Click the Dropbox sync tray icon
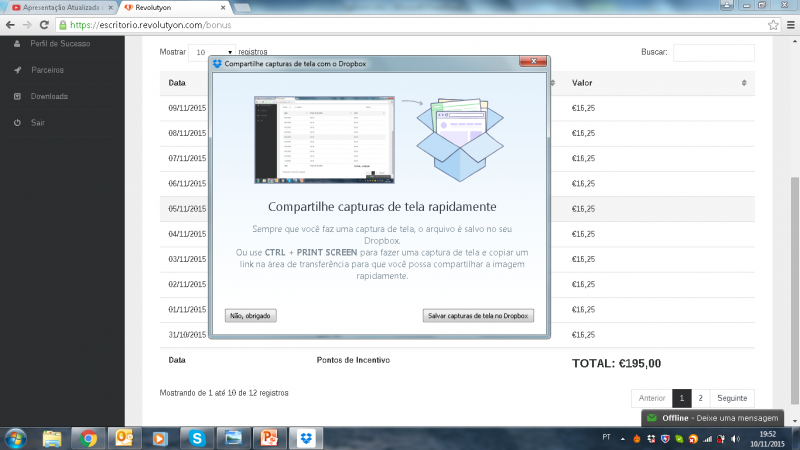Image resolution: width=800 pixels, height=450 pixels. click(651, 439)
